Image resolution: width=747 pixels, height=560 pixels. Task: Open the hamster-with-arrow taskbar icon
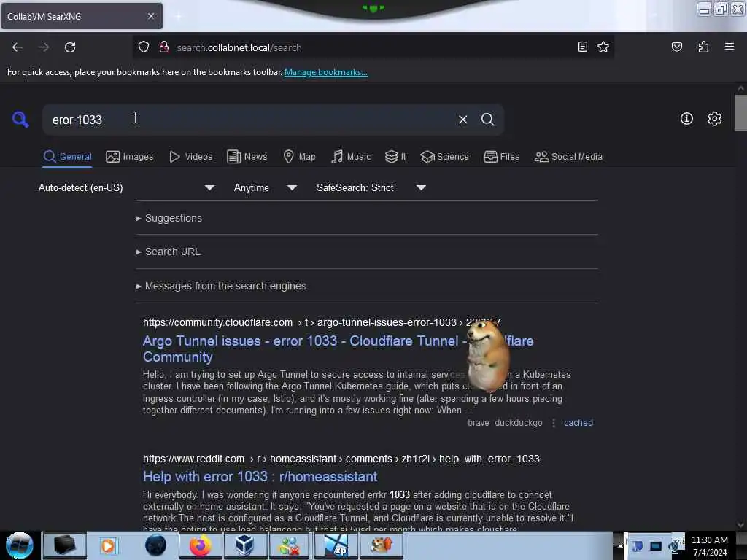coord(381,545)
